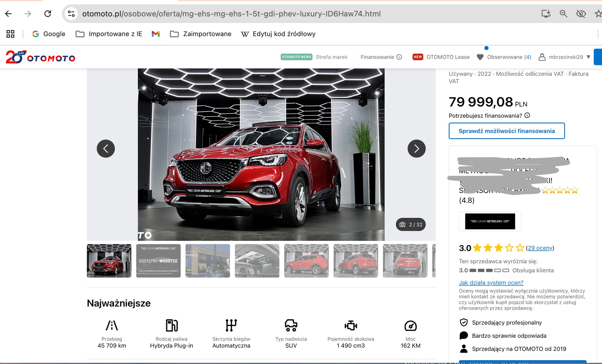Select the DOSTĘPNY WKRÓTCE thumbnail
Viewport: 602px width, 364px height.
158,261
